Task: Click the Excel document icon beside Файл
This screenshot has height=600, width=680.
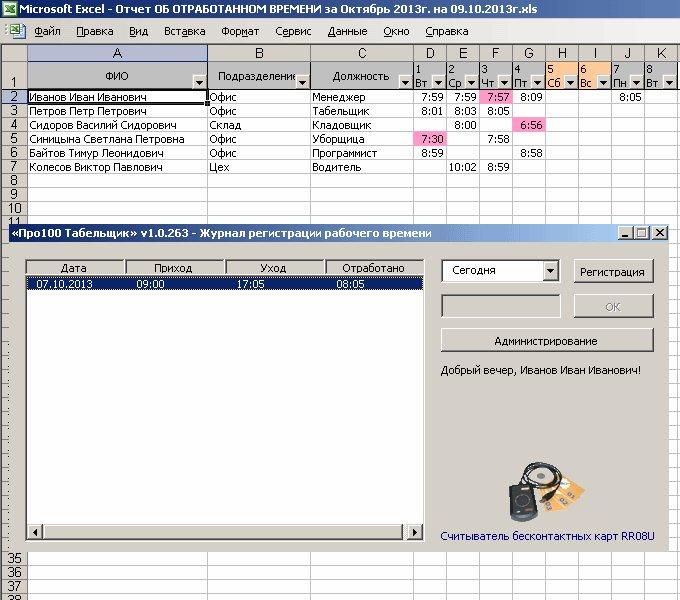Action: click(16, 31)
